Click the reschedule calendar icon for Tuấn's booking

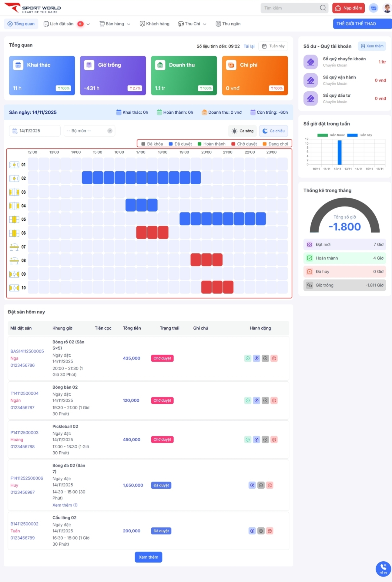click(270, 531)
